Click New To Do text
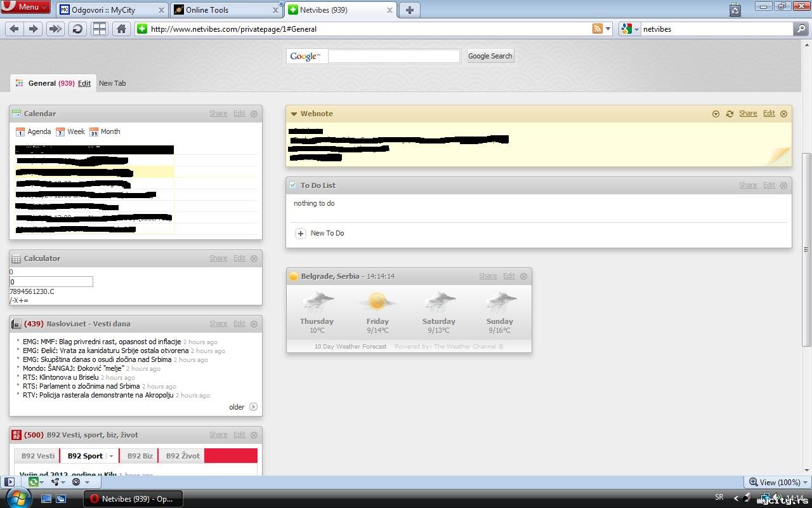Viewport: 812px width, 508px height. tap(327, 234)
